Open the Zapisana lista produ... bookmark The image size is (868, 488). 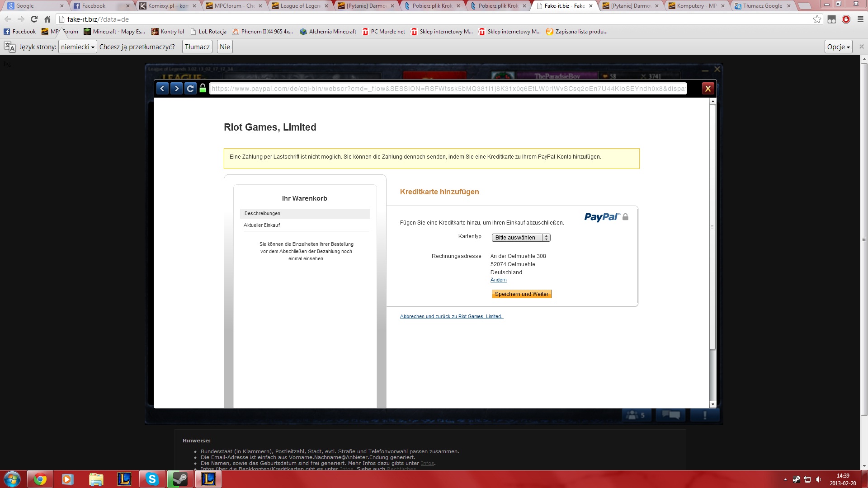(x=577, y=32)
